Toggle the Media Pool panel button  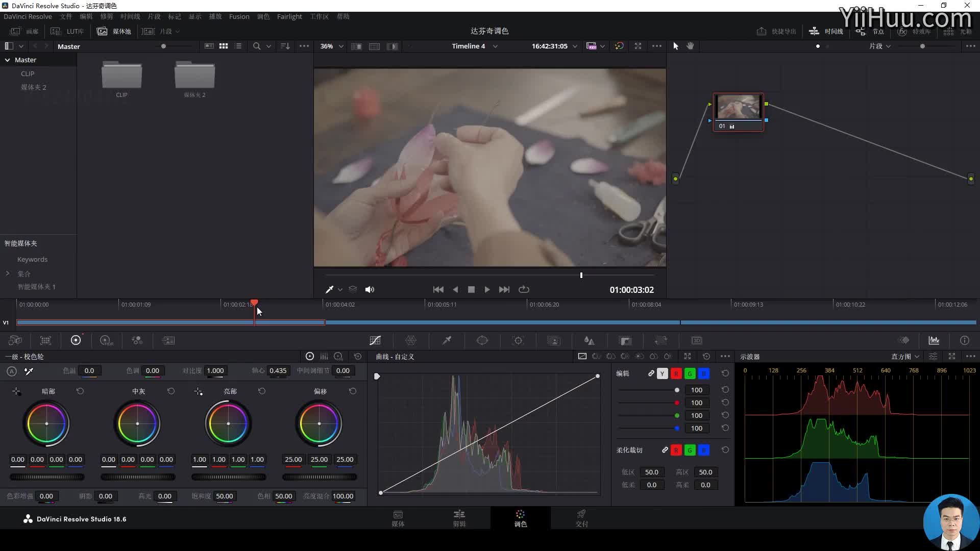point(114,31)
